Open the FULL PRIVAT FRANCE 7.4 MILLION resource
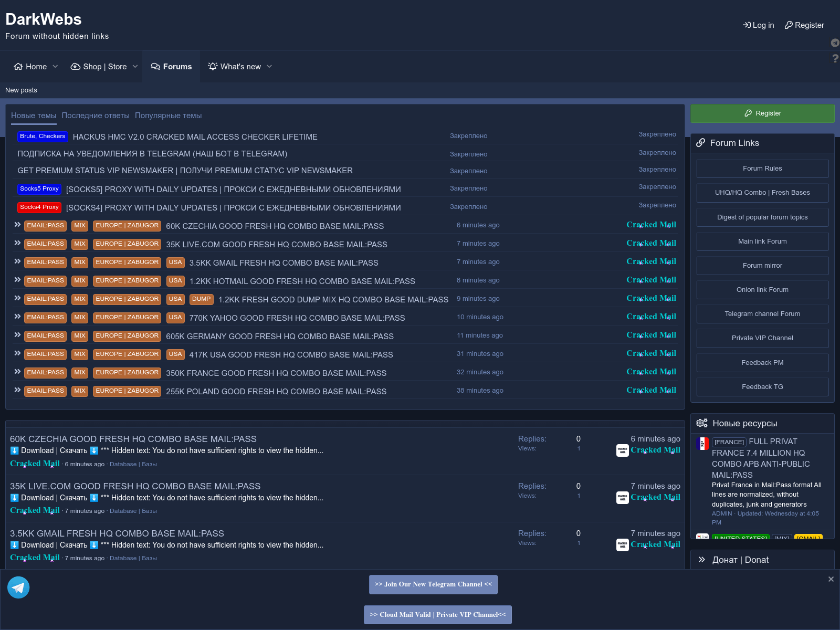This screenshot has width=840, height=630. [761, 458]
